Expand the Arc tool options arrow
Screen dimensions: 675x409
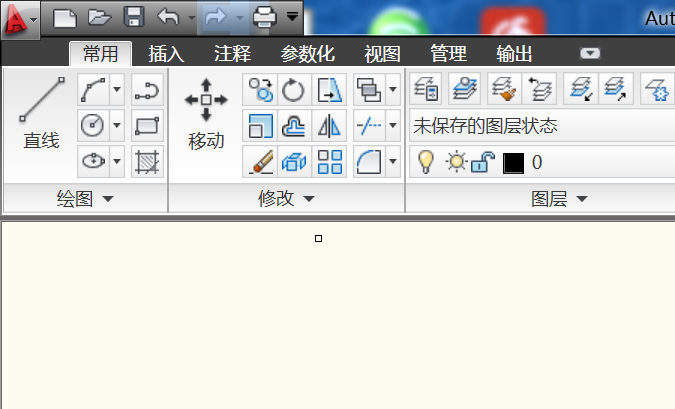click(117, 90)
